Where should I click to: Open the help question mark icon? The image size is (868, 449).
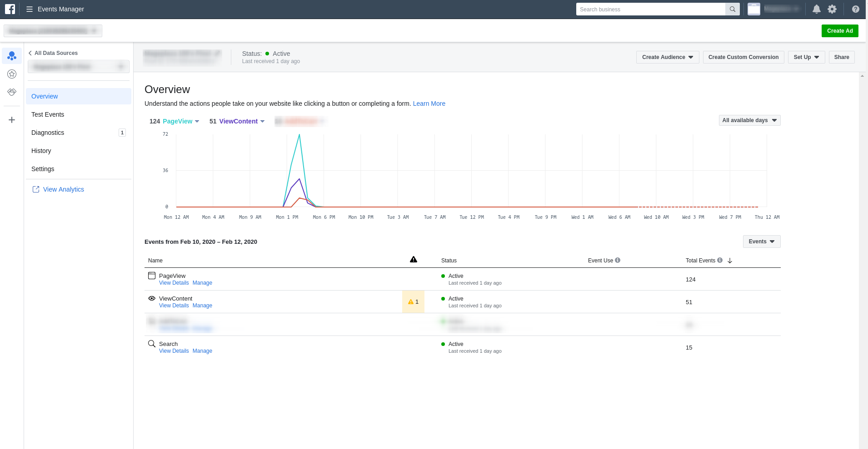click(856, 9)
